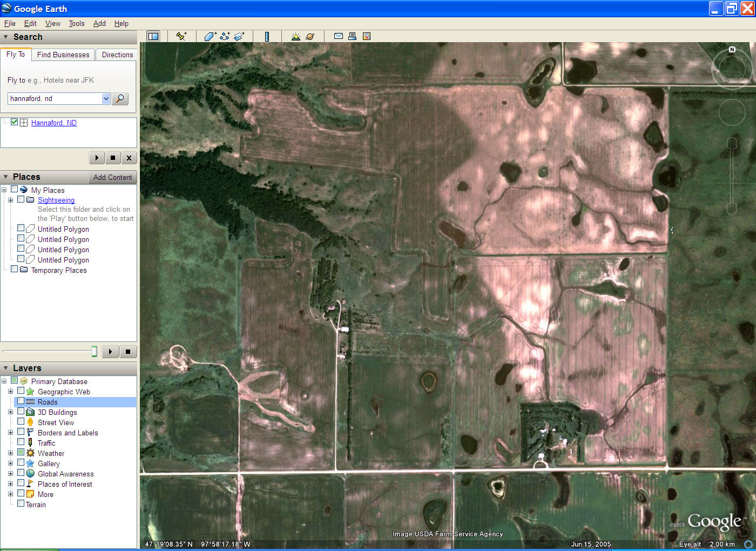The image size is (756, 551).
Task: Enable the Street View layer checkbox
Action: 21,422
